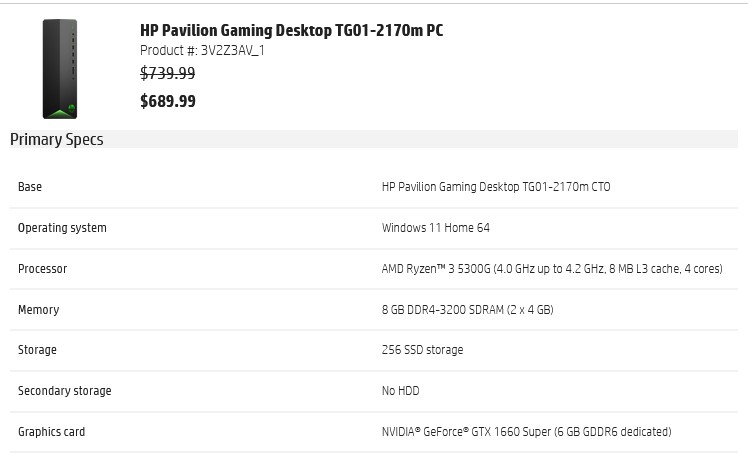
Task: Click the No HDD value
Action: tap(401, 391)
